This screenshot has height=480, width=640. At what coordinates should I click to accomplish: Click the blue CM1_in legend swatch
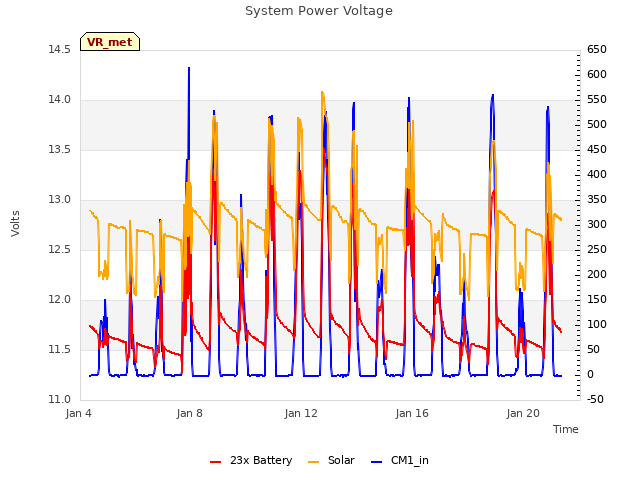click(x=376, y=462)
